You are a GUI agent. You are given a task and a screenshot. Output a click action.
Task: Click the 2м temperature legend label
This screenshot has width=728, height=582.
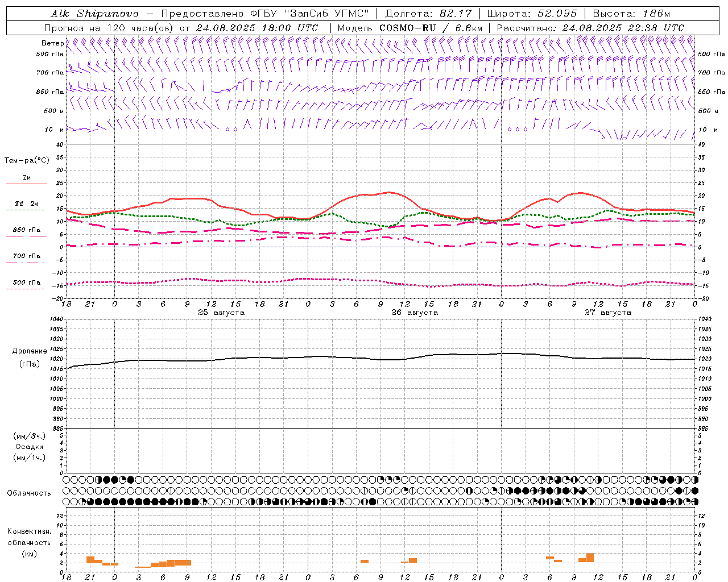pos(26,177)
